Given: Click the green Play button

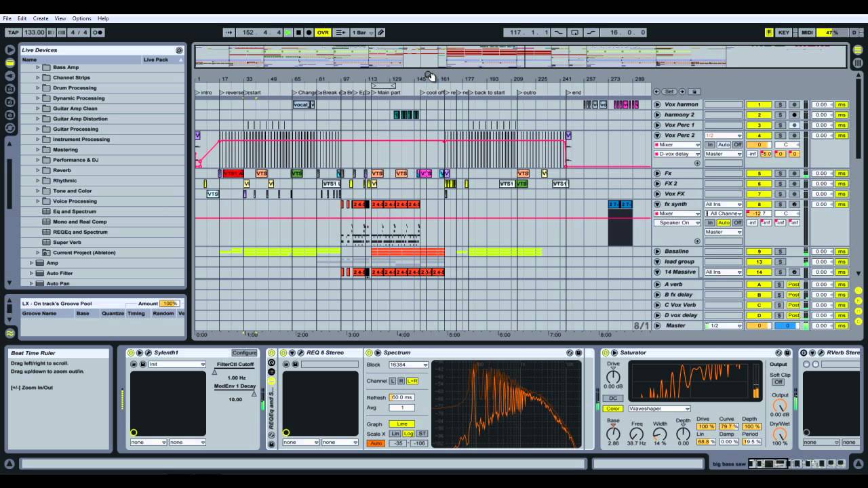Looking at the screenshot, I should click(x=288, y=33).
